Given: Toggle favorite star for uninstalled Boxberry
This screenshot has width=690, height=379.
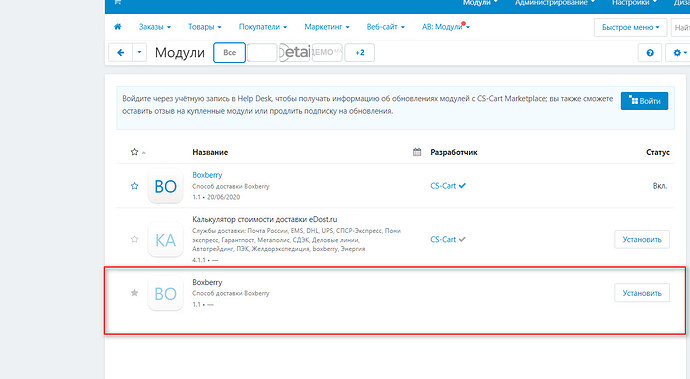Looking at the screenshot, I should (135, 293).
